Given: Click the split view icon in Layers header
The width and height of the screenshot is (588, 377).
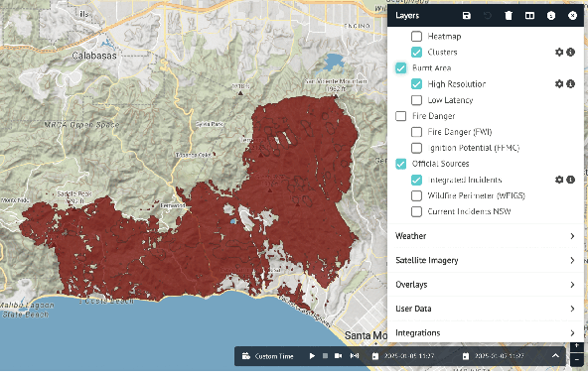Looking at the screenshot, I should [529, 15].
